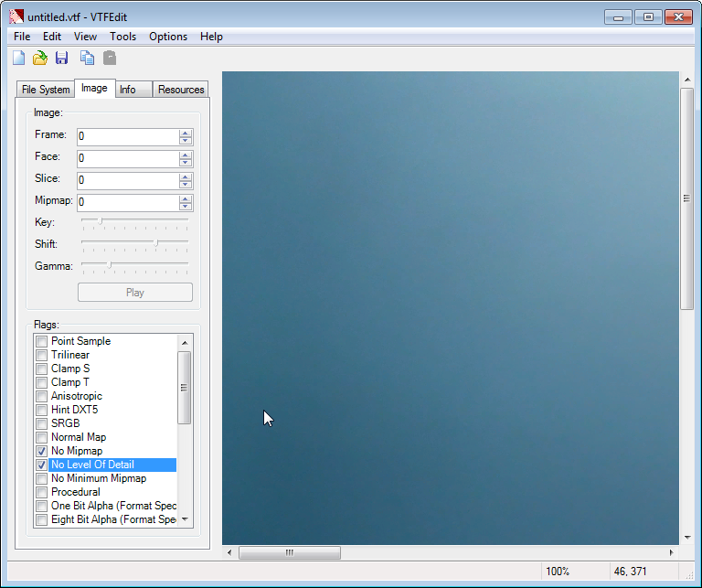Click the texture image preview
The width and height of the screenshot is (702, 588).
tap(451, 308)
